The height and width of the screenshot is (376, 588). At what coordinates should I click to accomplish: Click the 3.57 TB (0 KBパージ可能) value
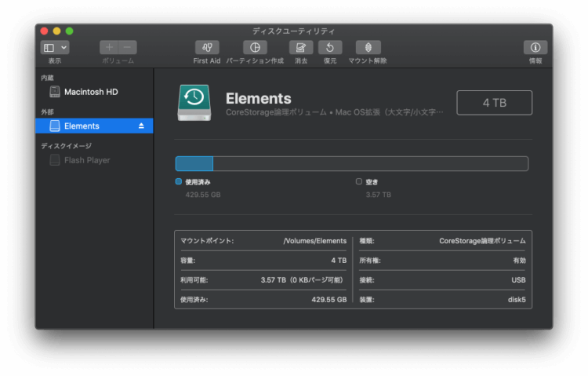(303, 280)
